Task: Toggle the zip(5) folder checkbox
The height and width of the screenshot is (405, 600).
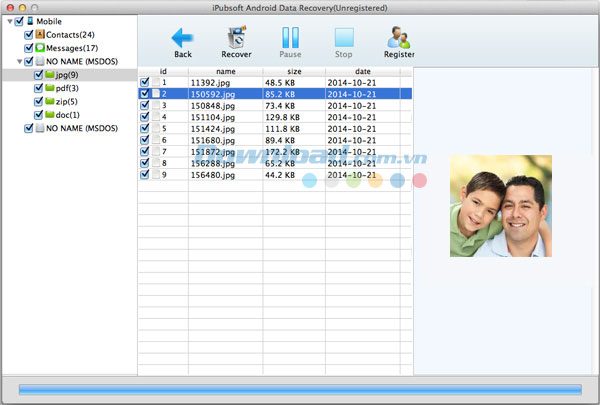Action: (38, 102)
